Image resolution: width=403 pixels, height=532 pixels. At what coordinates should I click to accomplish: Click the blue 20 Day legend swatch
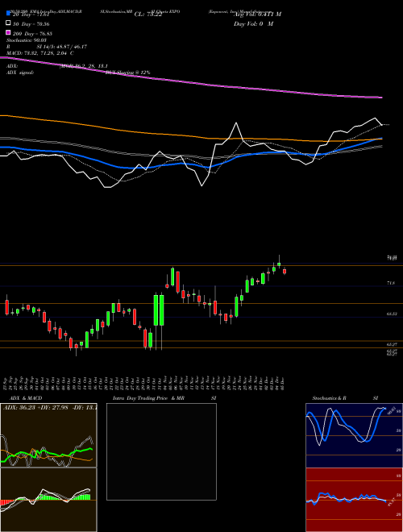[9, 14]
